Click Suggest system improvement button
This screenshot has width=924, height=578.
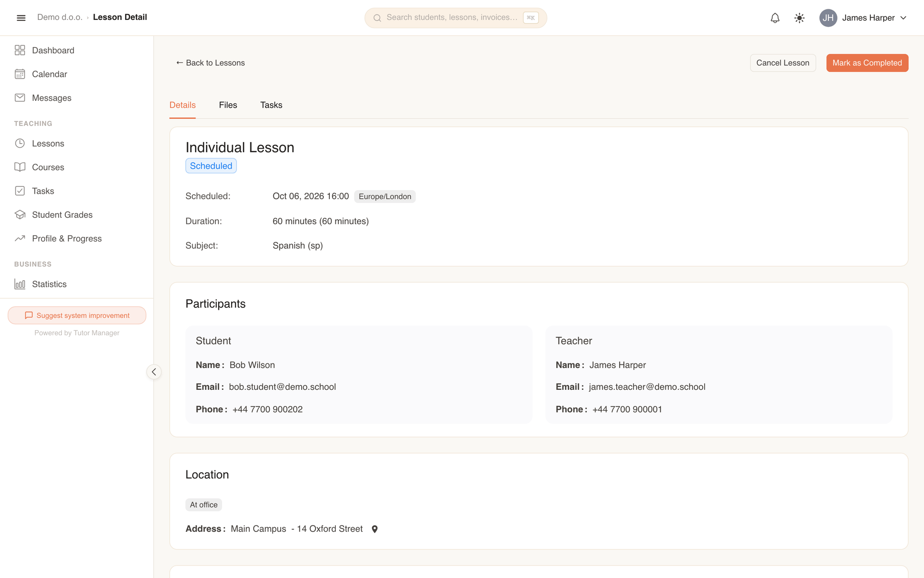[77, 315]
